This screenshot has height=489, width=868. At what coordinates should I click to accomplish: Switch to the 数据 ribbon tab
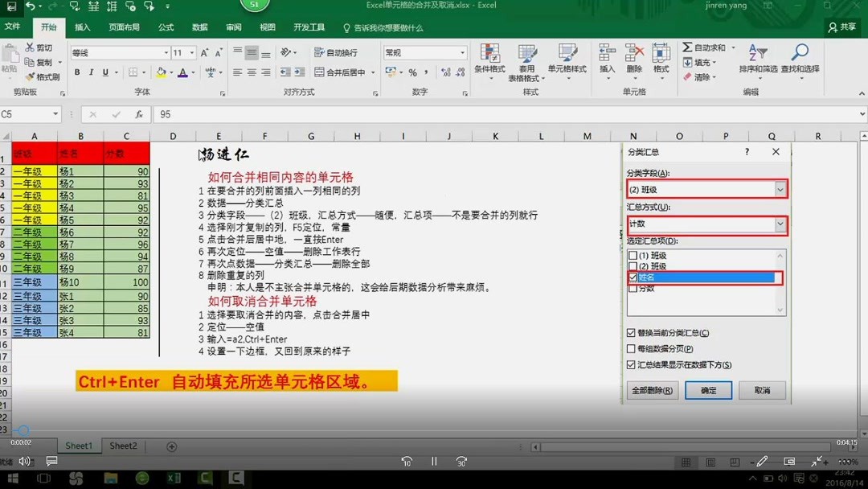pyautogui.click(x=199, y=26)
